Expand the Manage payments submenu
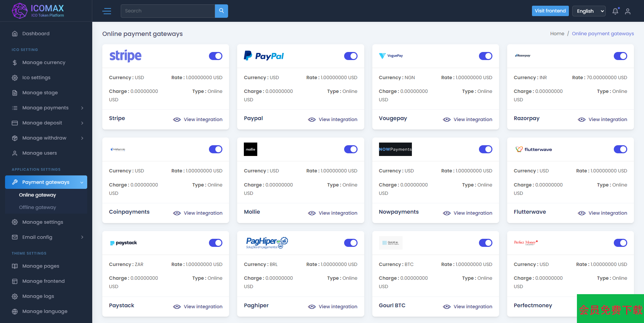 [82, 108]
